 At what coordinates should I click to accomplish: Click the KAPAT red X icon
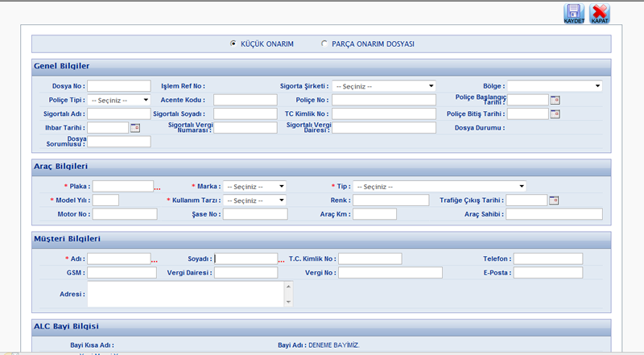(x=599, y=13)
